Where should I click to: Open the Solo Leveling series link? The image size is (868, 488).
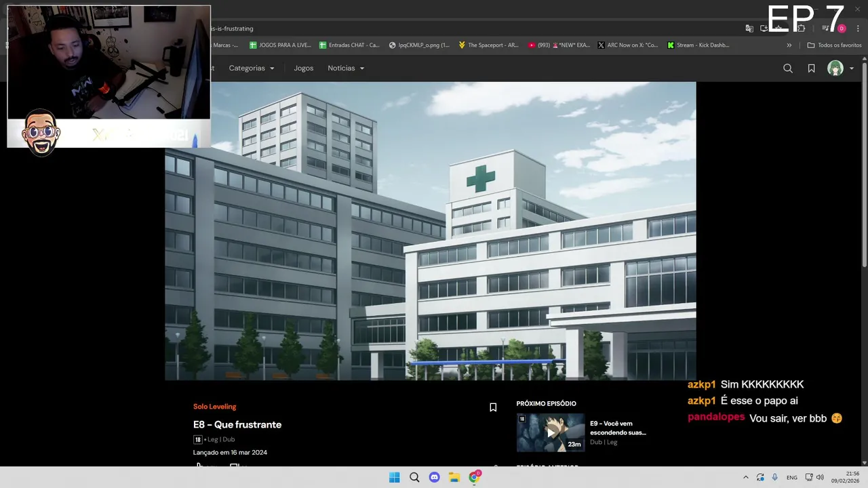[215, 407]
